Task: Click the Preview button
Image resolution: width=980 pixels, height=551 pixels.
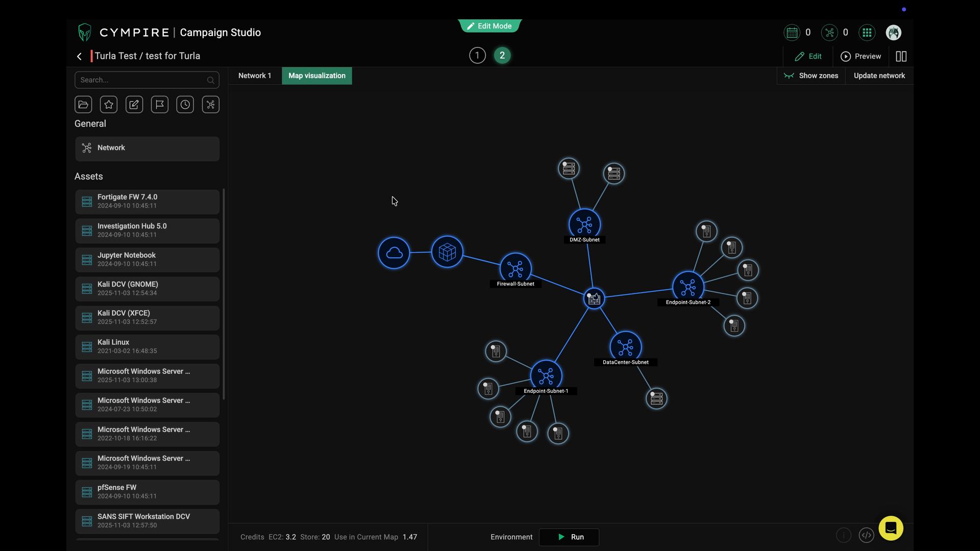Action: 861,56
